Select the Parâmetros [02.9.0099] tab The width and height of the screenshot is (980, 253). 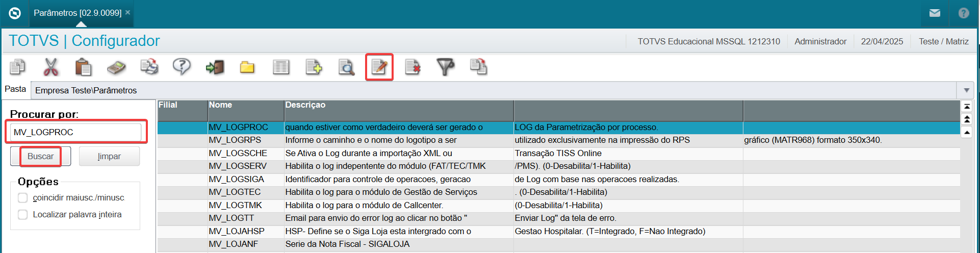pos(78,13)
